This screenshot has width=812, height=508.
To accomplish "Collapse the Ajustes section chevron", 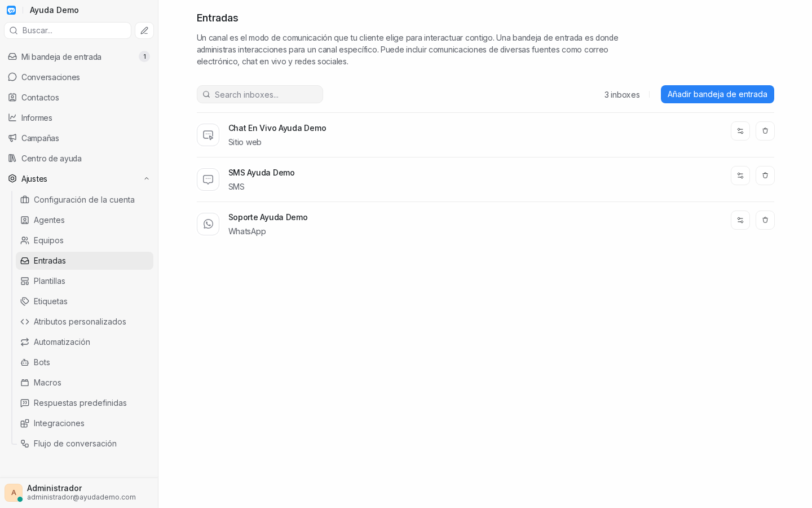I will 147,179.
